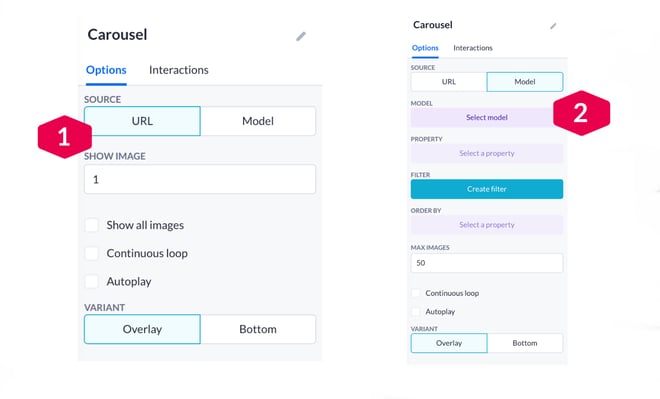Open the Property Select a property dropdown
The width and height of the screenshot is (660, 399).
click(x=487, y=153)
